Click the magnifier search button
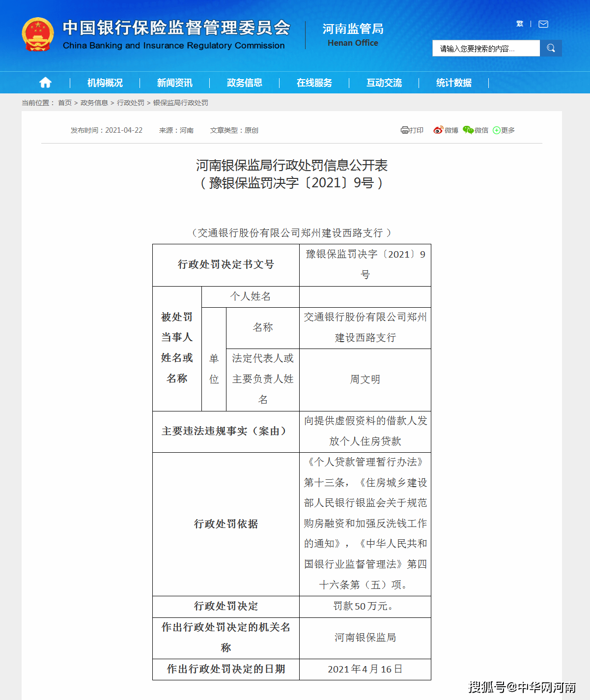590x700 pixels. 551,48
